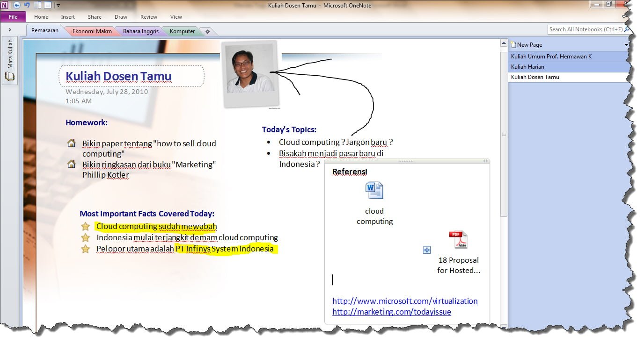Select the Pemasaran section tab

coord(45,31)
